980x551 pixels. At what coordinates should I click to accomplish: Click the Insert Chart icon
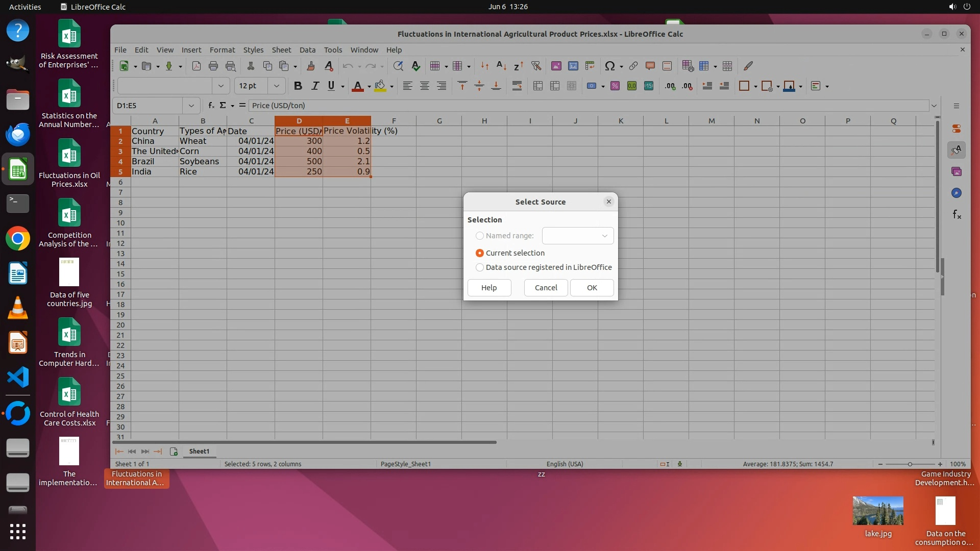tap(573, 66)
